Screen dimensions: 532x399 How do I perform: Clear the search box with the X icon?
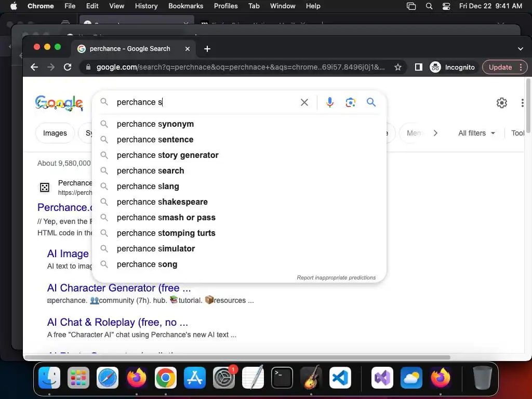tap(304, 102)
